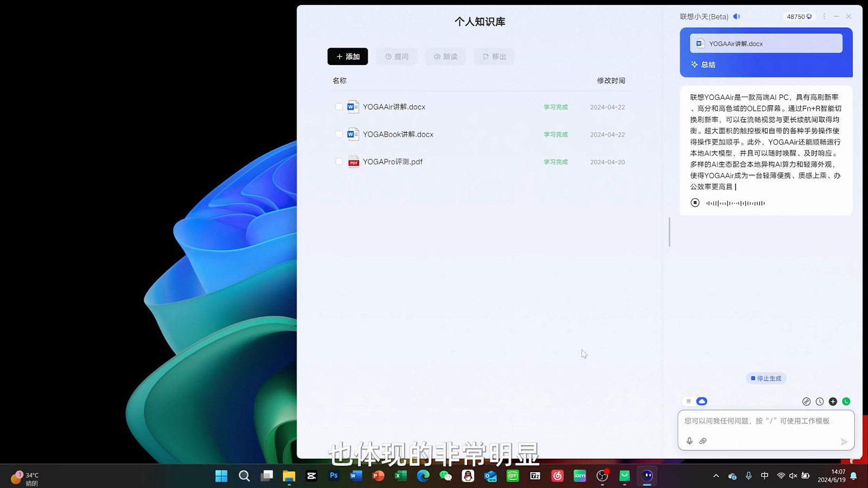
Task: Click the 修改时间 column header
Action: 611,80
